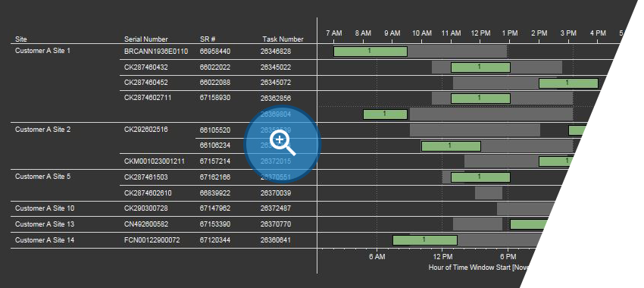Click the Site column header

point(21,39)
